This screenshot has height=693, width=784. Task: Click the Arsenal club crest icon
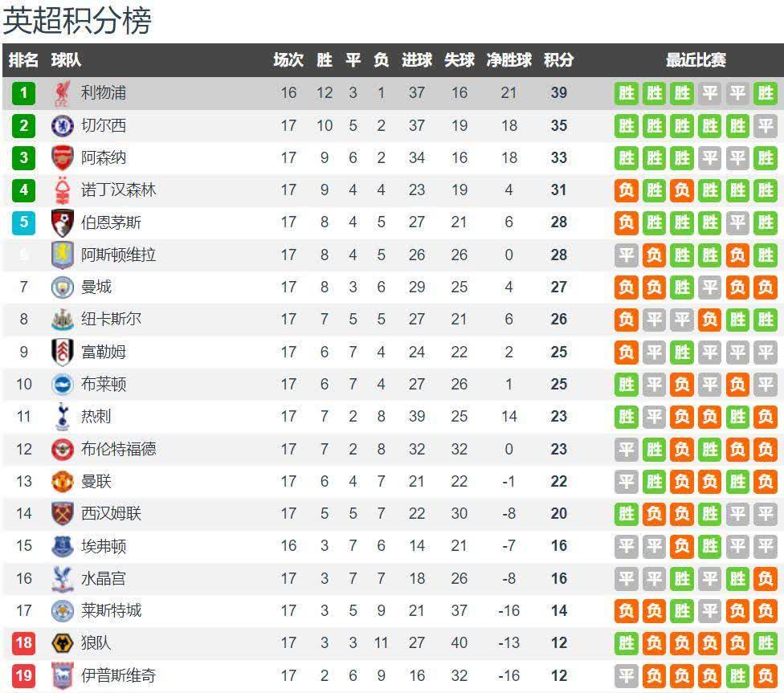point(62,157)
